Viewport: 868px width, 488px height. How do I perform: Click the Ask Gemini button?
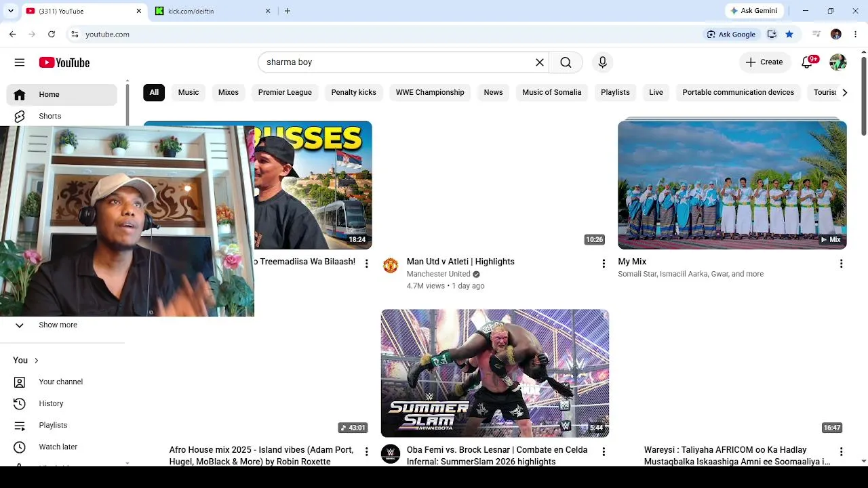click(754, 11)
